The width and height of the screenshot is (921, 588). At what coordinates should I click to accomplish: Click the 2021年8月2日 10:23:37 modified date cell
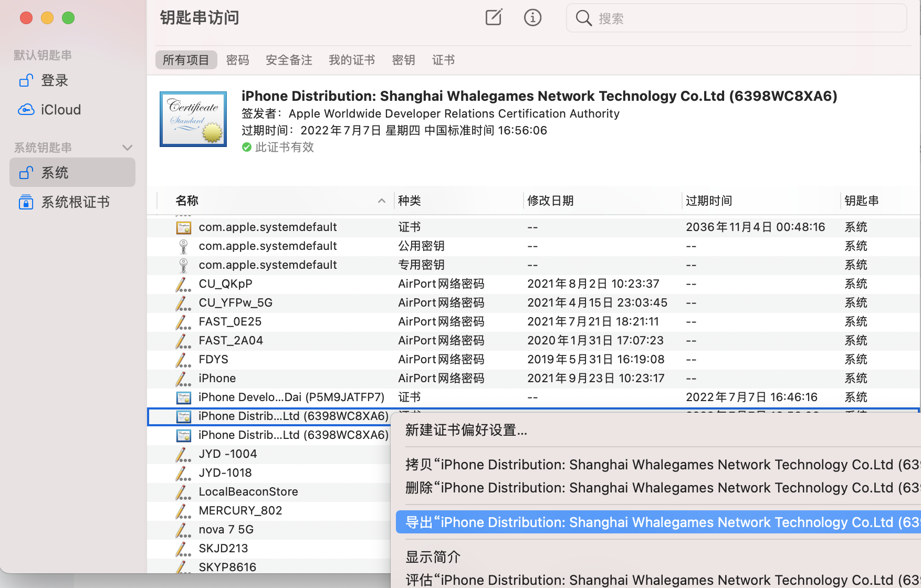pos(593,283)
